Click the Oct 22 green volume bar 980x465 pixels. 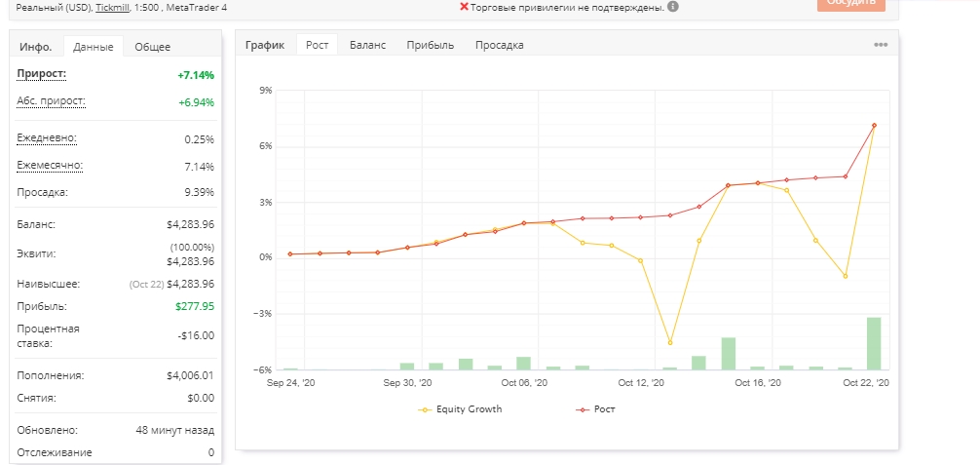click(x=874, y=343)
